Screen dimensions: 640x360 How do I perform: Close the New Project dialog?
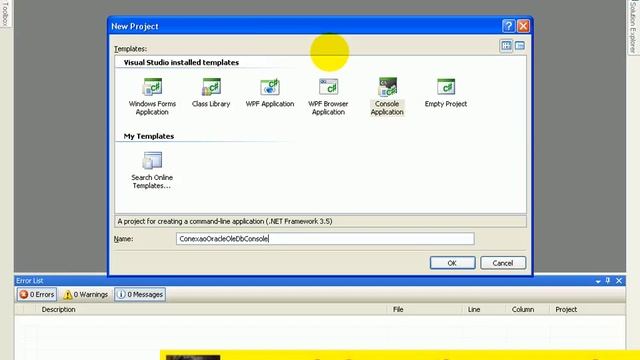pos(523,26)
